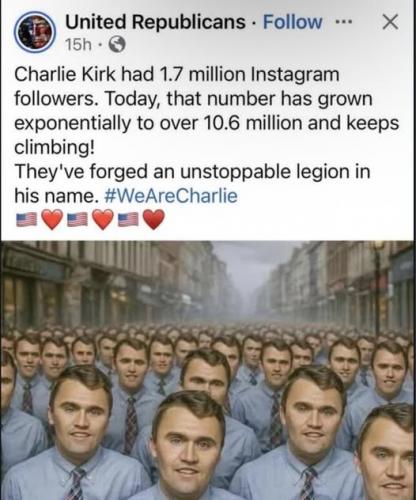Follow the United Republicans page
The width and height of the screenshot is (416, 500).
[292, 22]
